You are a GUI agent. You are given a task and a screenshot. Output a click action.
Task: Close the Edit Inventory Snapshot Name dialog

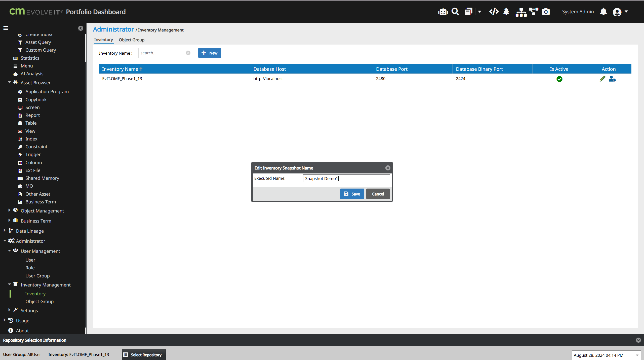pyautogui.click(x=388, y=168)
